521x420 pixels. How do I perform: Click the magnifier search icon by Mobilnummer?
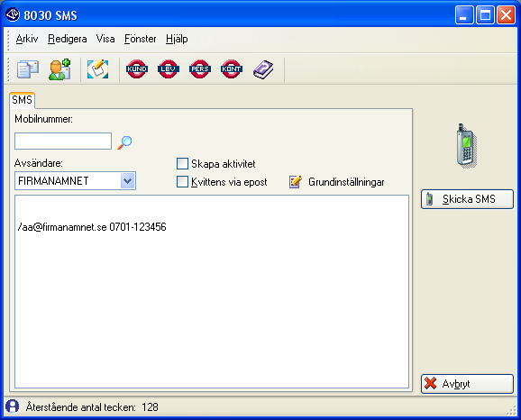(x=124, y=142)
